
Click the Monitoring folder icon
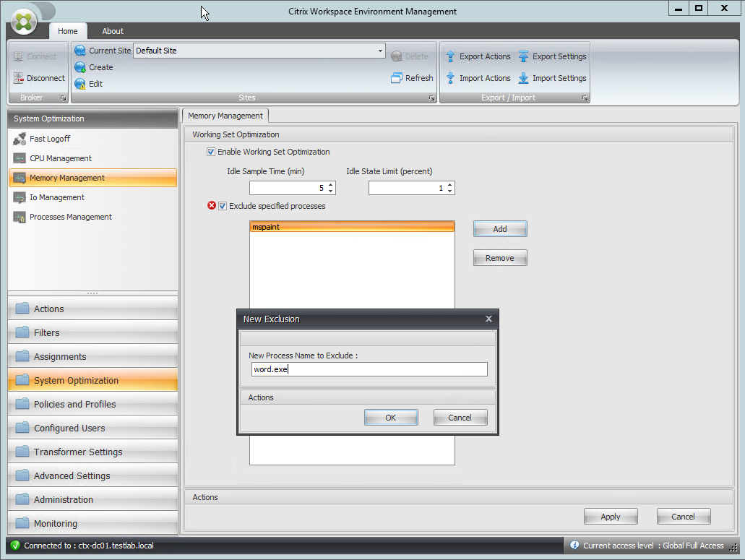[22, 523]
